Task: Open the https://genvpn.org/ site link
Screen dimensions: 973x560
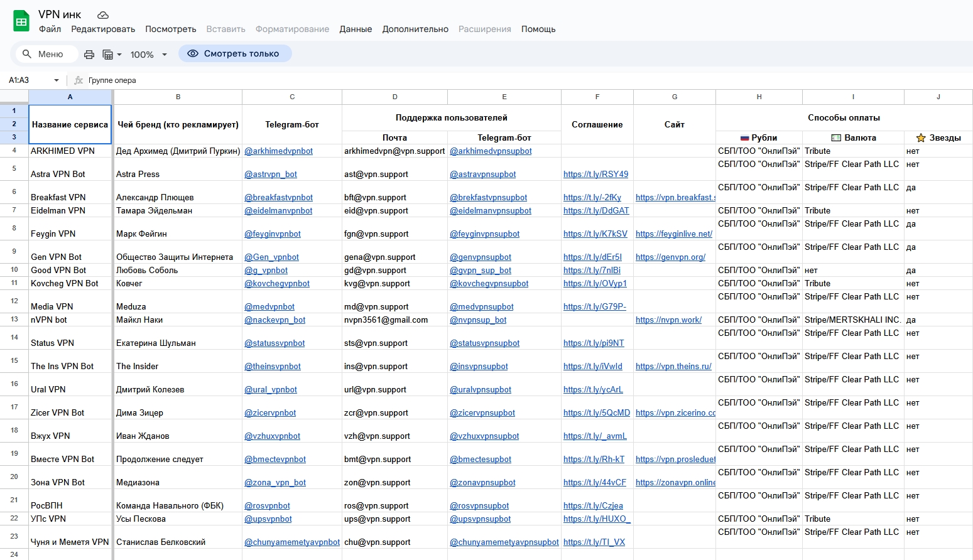Action: pyautogui.click(x=670, y=257)
